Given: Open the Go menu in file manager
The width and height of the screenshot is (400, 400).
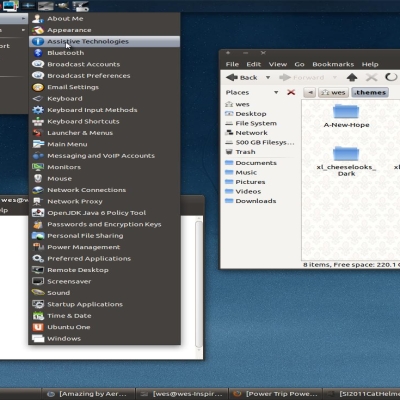Looking at the screenshot, I should coord(299,64).
